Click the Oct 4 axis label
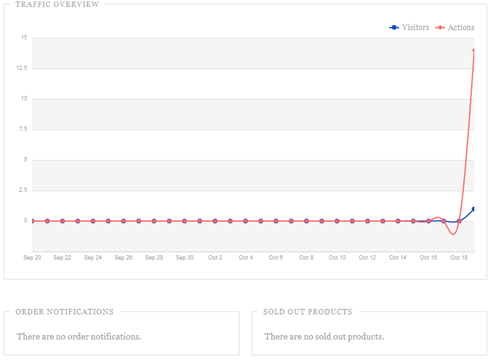The image size is (490, 360). click(x=246, y=258)
